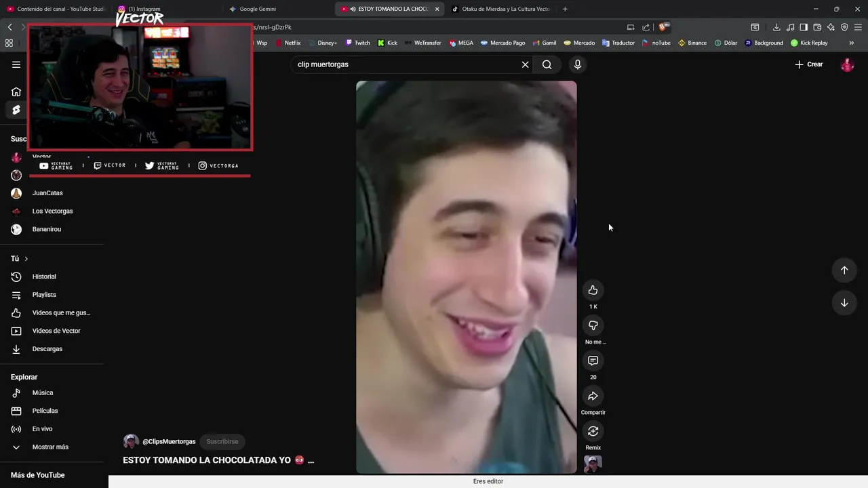Open browser music playlist icon

[790, 27]
